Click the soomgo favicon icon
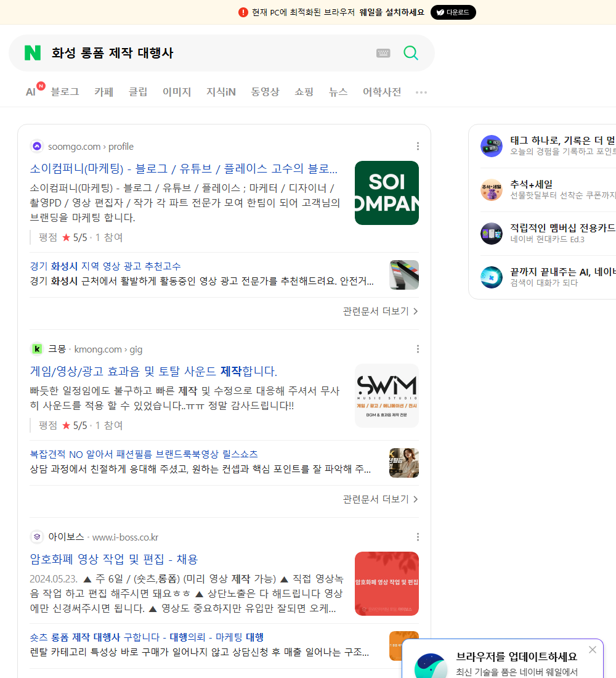The height and width of the screenshot is (678, 616). 37,146
